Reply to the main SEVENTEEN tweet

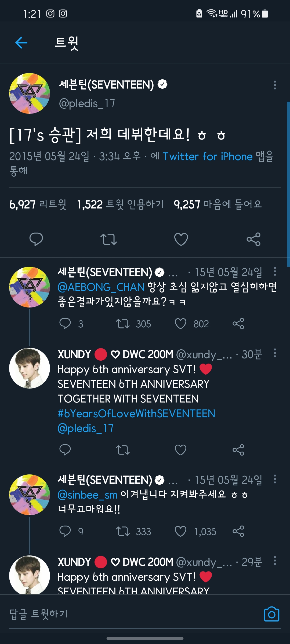[36, 239]
